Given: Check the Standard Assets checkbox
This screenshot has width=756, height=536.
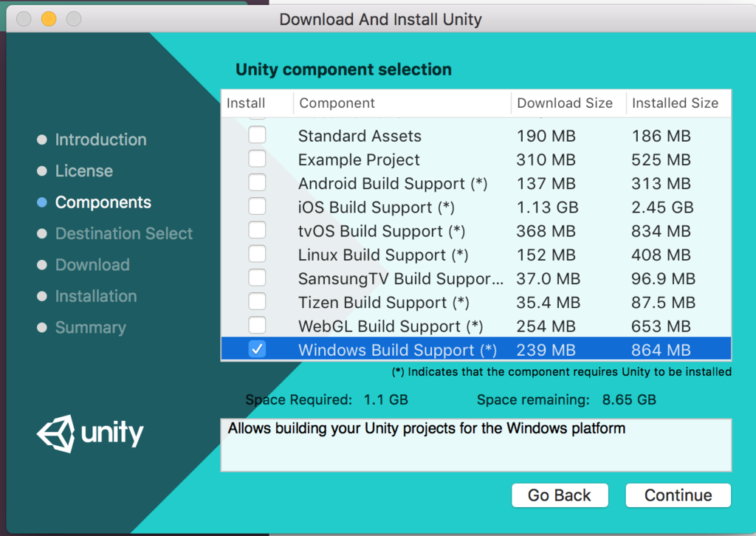Looking at the screenshot, I should coord(257,135).
